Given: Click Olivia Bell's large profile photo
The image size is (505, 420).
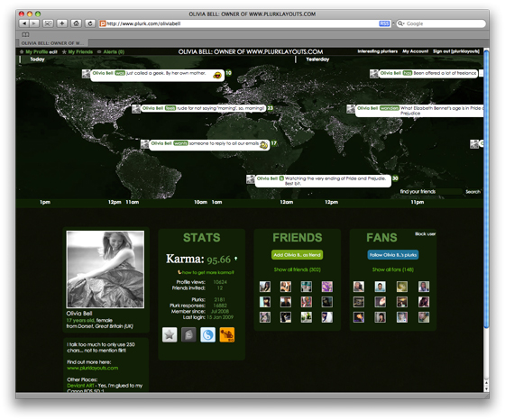Looking at the screenshot, I should coord(106,269).
